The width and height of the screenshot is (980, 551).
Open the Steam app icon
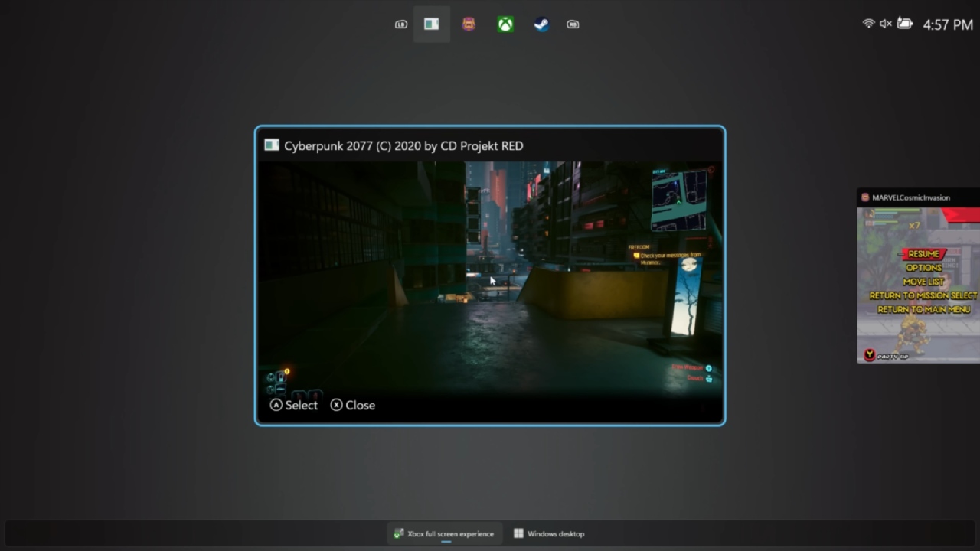click(x=542, y=24)
